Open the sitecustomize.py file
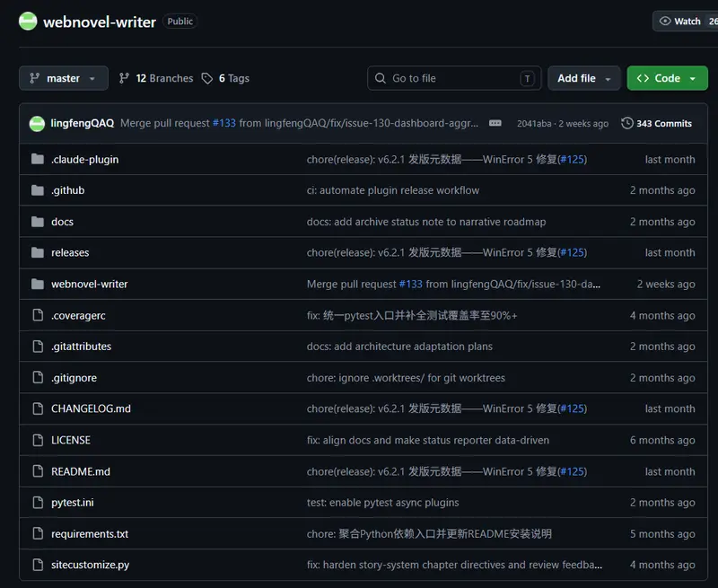718x588 pixels. coord(91,565)
